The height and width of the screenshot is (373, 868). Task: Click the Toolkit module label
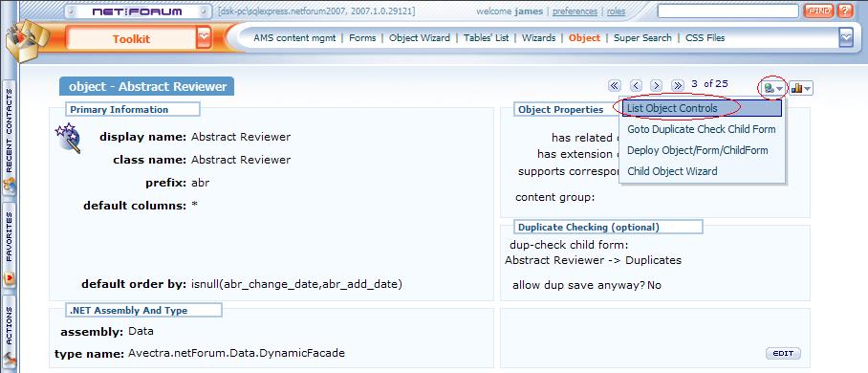pos(131,39)
